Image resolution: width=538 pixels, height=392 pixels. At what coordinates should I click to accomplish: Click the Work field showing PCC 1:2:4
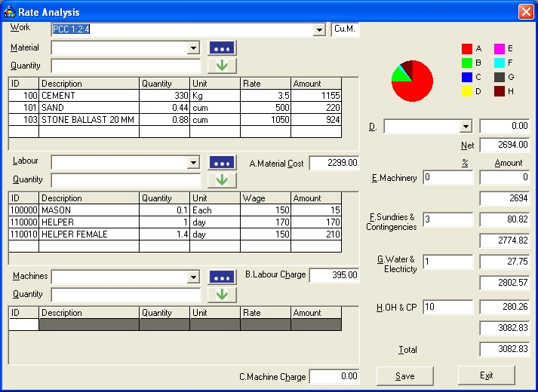point(188,30)
